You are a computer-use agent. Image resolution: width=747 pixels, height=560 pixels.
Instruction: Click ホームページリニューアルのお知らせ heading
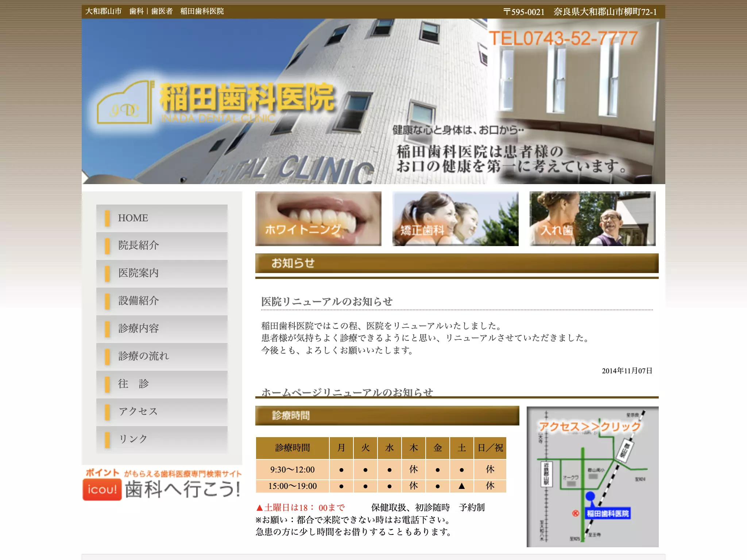click(347, 392)
